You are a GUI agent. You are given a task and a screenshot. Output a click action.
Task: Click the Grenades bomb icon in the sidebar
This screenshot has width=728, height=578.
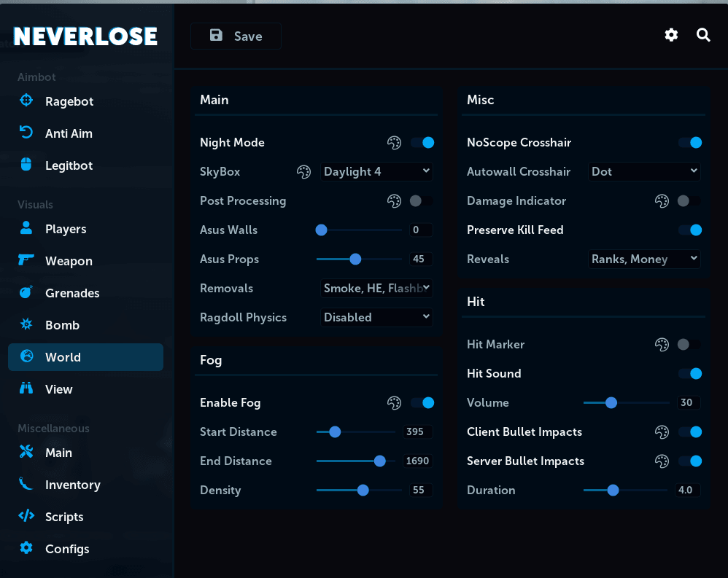pyautogui.click(x=26, y=292)
